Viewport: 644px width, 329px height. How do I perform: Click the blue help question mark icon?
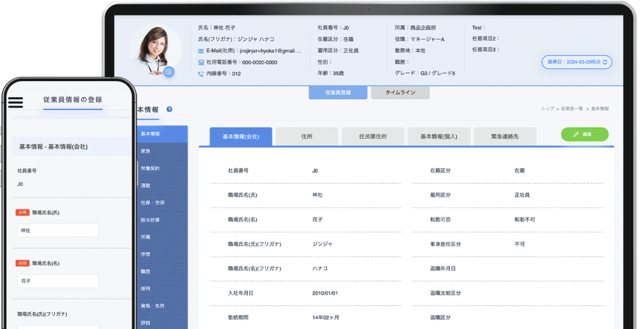point(169,109)
